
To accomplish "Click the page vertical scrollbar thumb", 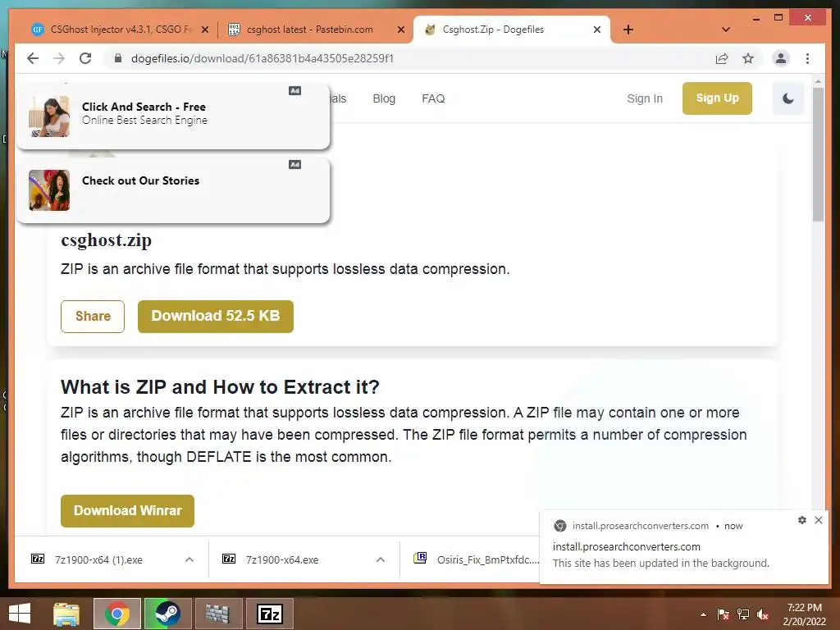I will coord(818,154).
